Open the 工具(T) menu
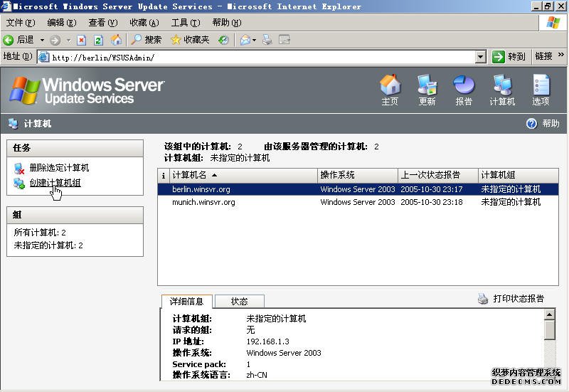 [186, 23]
